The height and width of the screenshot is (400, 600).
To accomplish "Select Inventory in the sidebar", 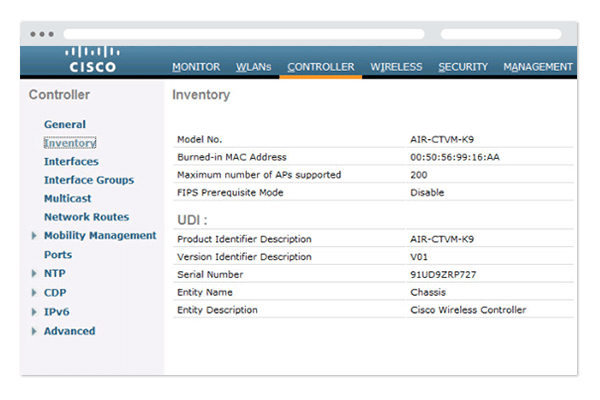I will 70,143.
